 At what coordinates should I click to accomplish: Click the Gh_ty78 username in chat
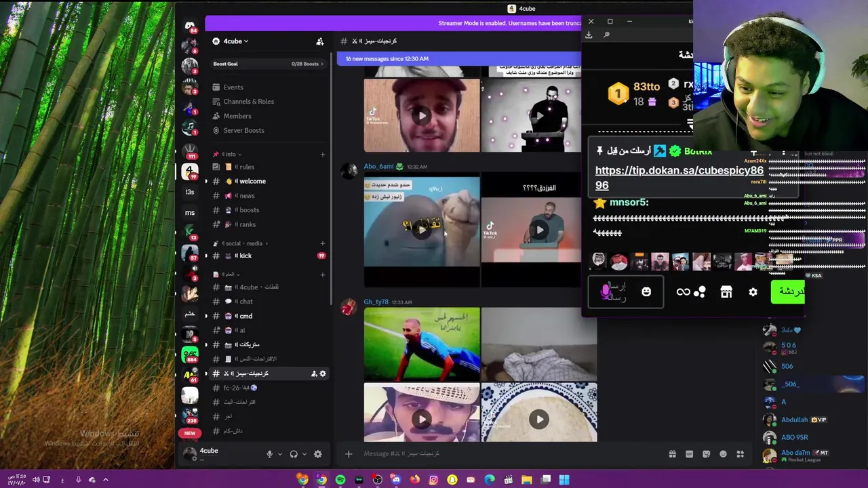[x=376, y=302]
